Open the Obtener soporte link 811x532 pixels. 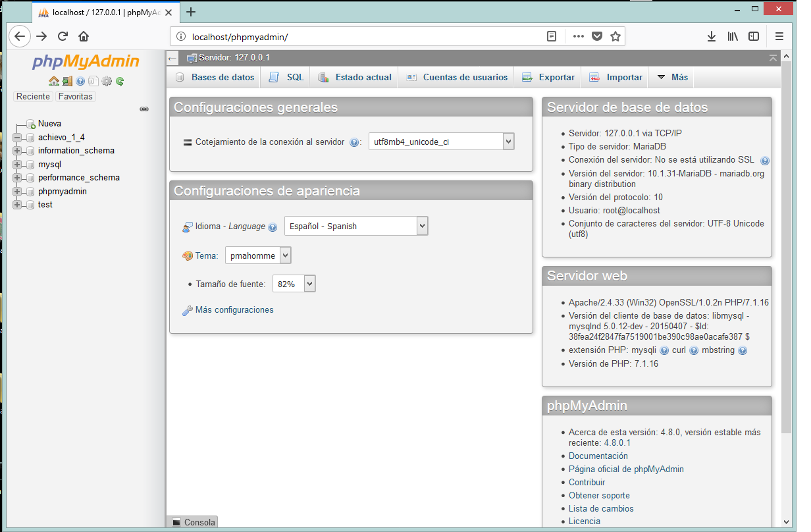tap(599, 496)
